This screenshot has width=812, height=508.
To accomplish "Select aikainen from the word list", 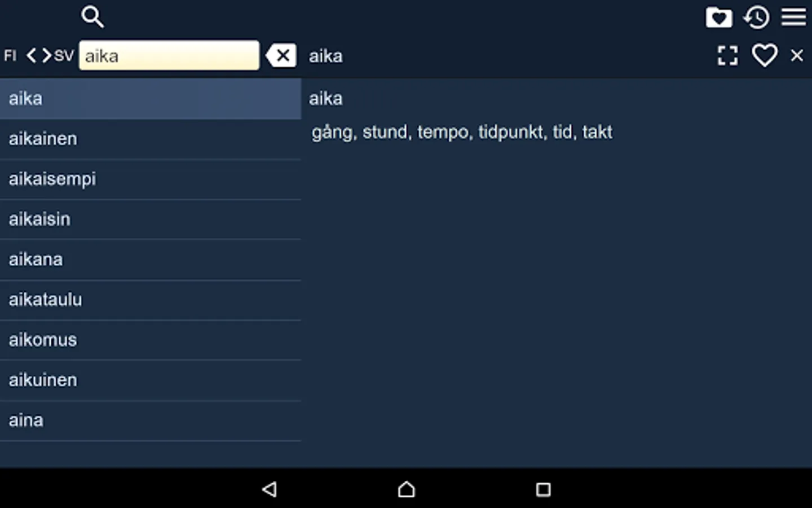I will pyautogui.click(x=150, y=139).
